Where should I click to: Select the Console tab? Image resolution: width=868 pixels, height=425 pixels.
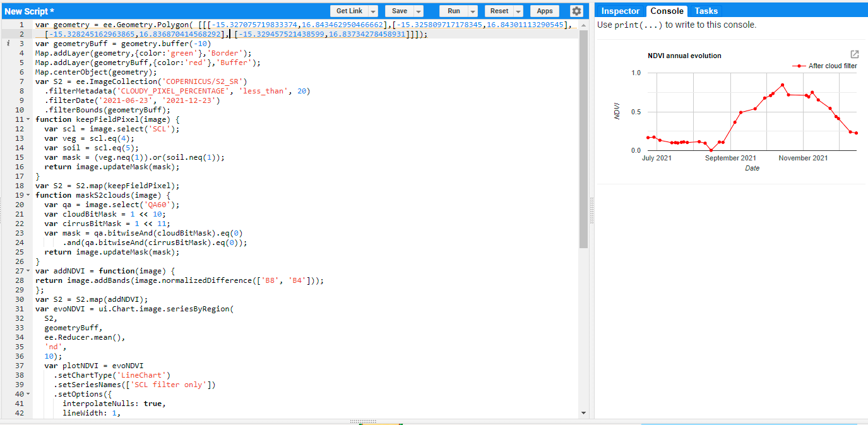coord(667,11)
